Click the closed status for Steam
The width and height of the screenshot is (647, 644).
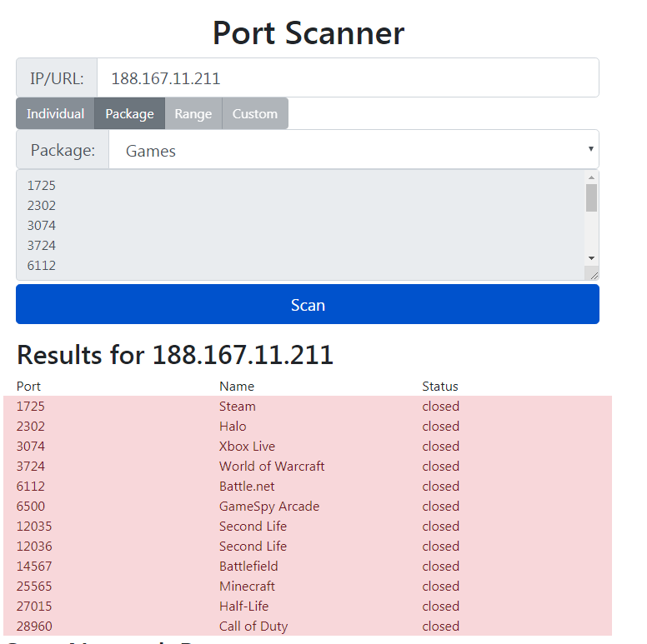click(441, 407)
